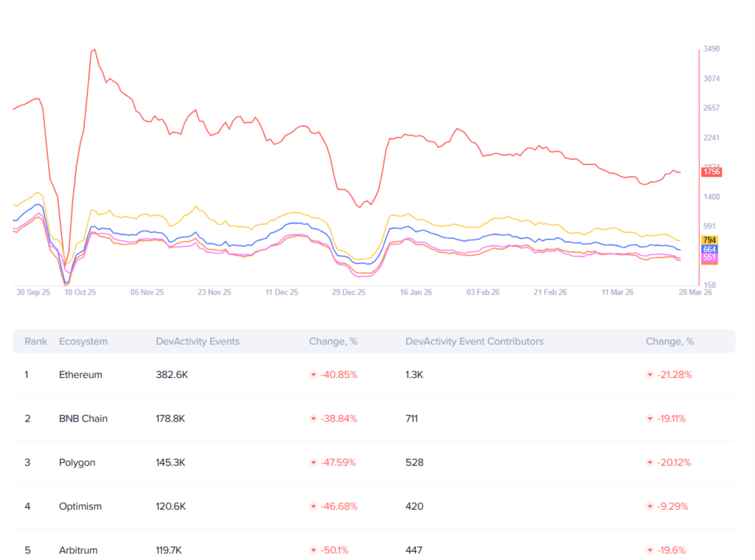
Task: Click the 29 Dec 25 date axis label
Action: tap(349, 293)
